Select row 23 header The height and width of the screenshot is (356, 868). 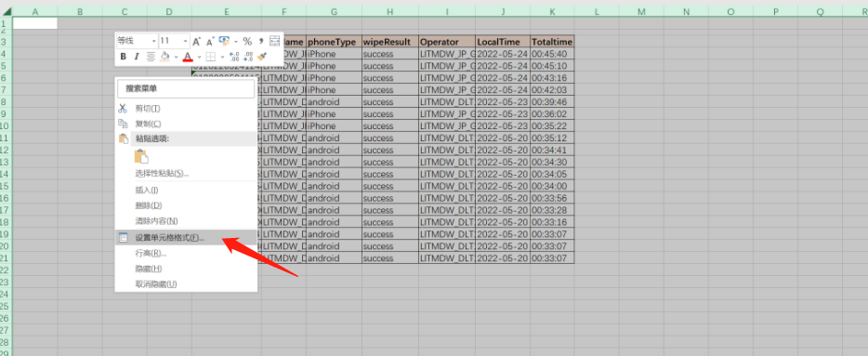(x=6, y=283)
